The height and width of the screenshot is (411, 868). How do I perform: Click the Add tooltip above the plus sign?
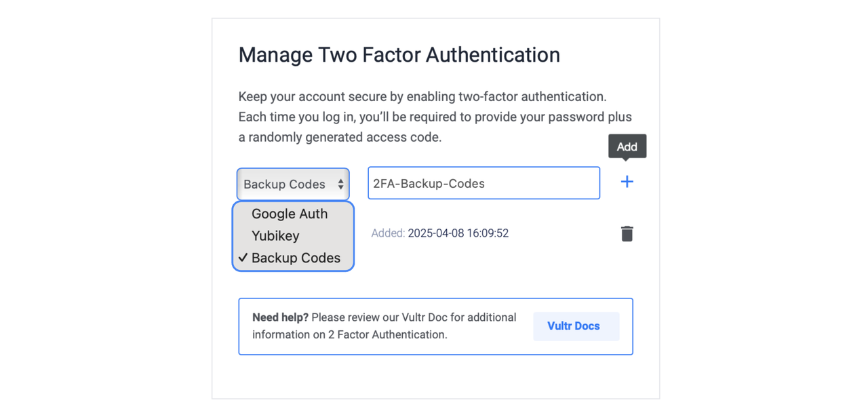click(627, 146)
